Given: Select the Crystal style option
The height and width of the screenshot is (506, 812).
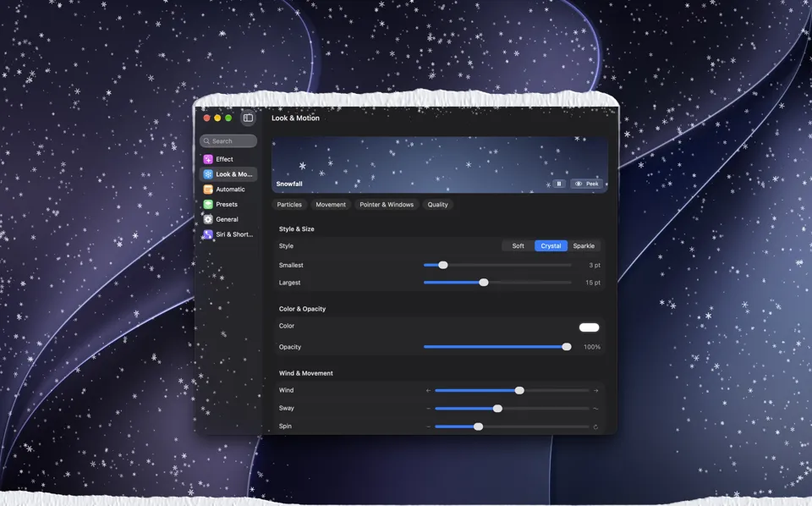Looking at the screenshot, I should coord(551,246).
